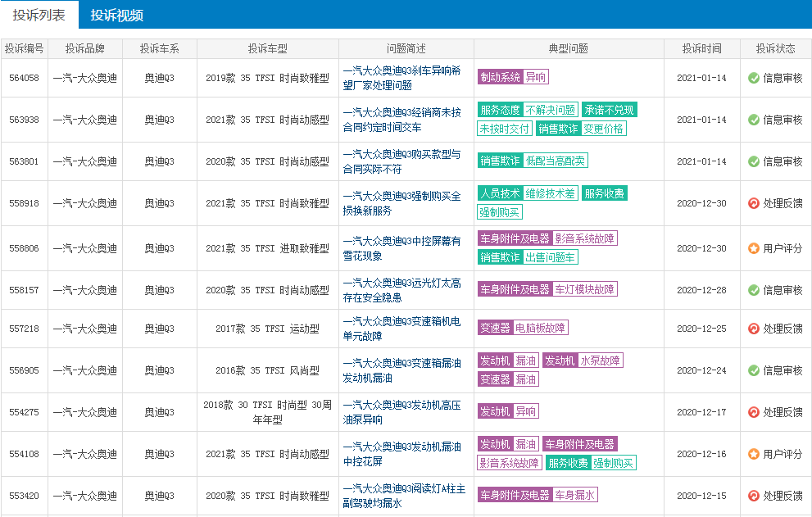Click date 2020-12-25
The width and height of the screenshot is (812, 517).
[x=701, y=329]
